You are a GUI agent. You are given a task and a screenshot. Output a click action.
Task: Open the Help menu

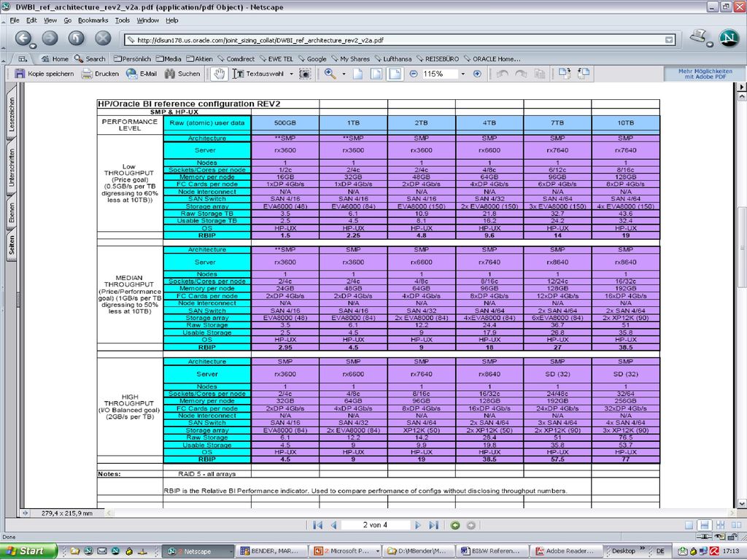click(x=172, y=20)
